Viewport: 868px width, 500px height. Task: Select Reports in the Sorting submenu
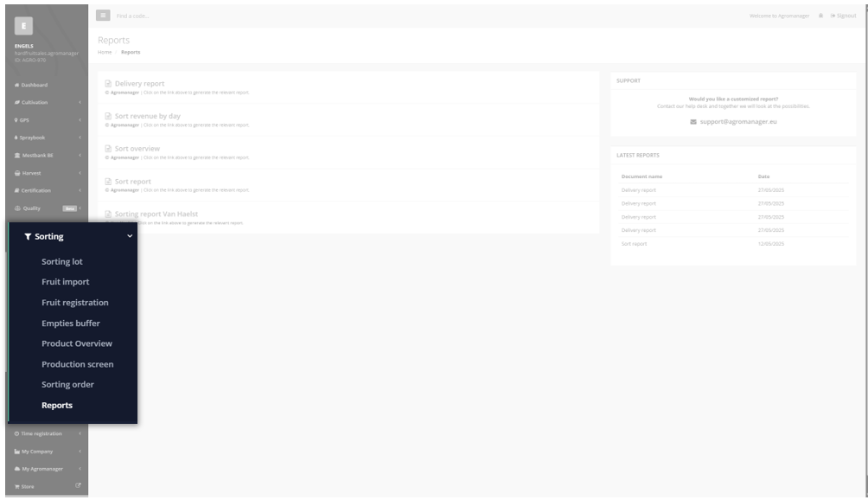(x=57, y=405)
